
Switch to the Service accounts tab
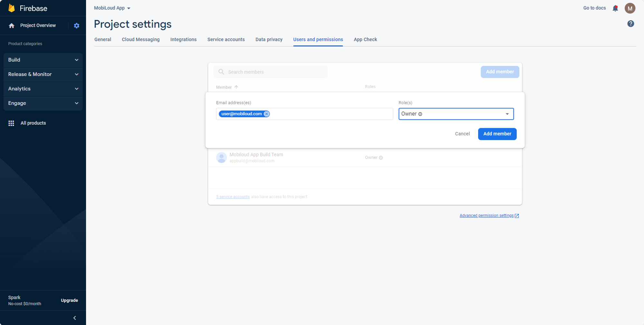point(226,40)
